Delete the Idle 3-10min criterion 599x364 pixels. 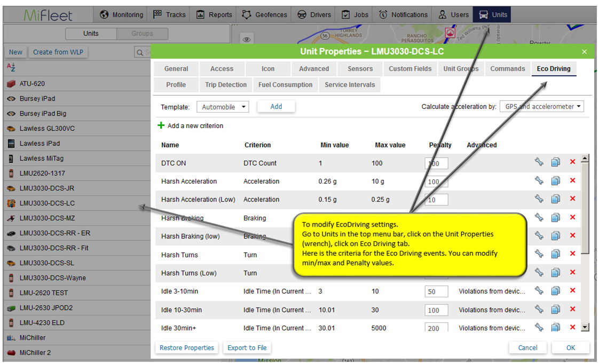[572, 291]
